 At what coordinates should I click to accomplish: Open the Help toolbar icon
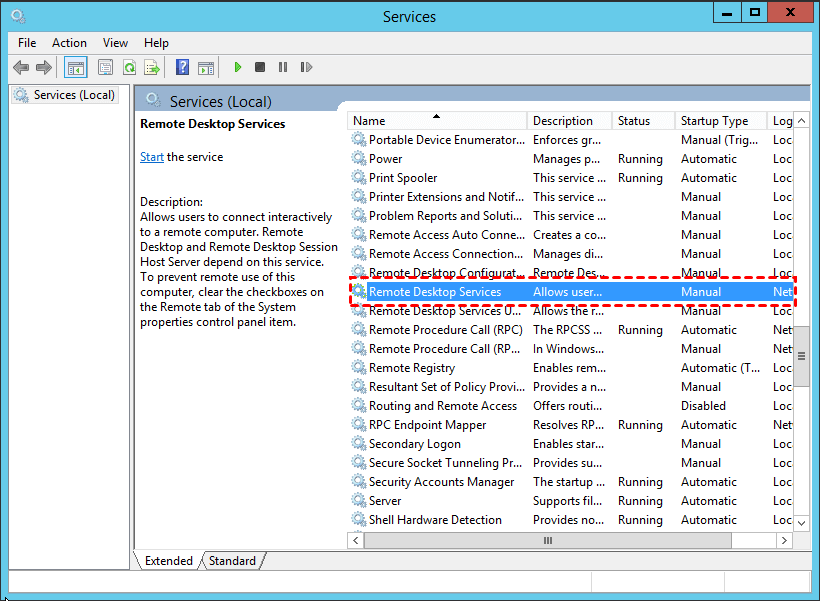[182, 68]
